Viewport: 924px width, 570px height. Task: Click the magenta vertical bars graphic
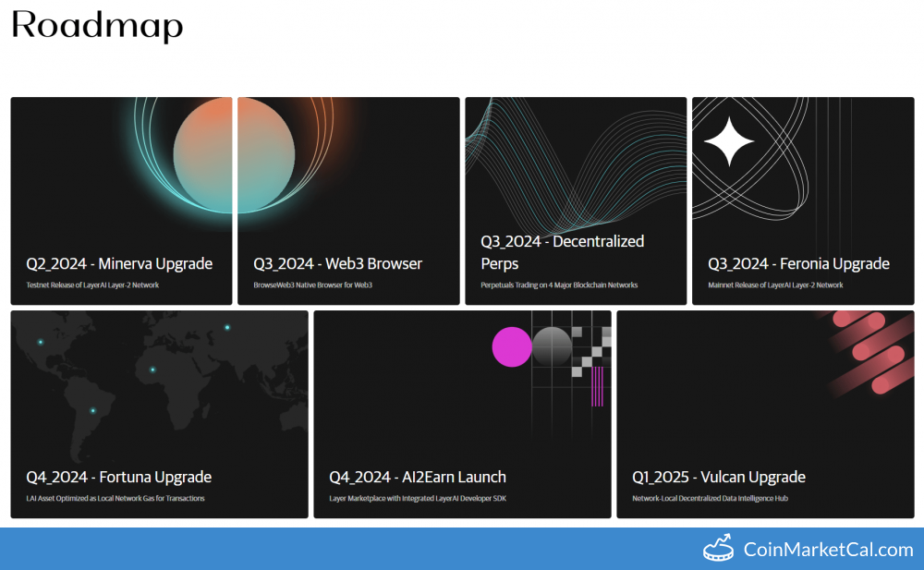coord(597,386)
